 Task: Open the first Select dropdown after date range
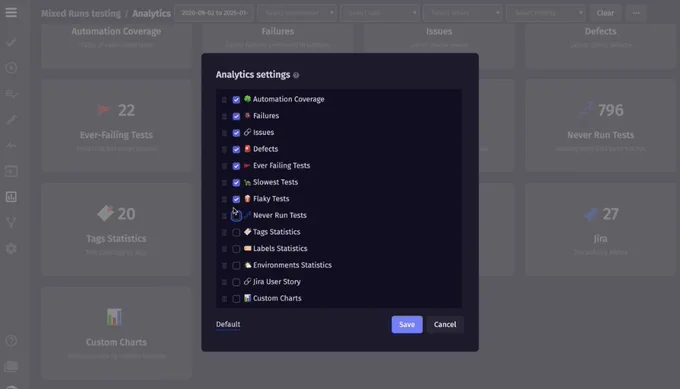297,13
